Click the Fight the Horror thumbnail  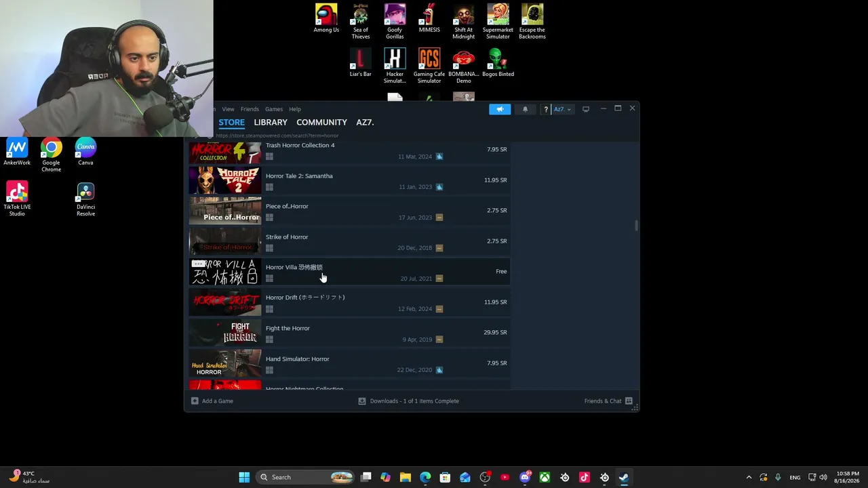[224, 333]
